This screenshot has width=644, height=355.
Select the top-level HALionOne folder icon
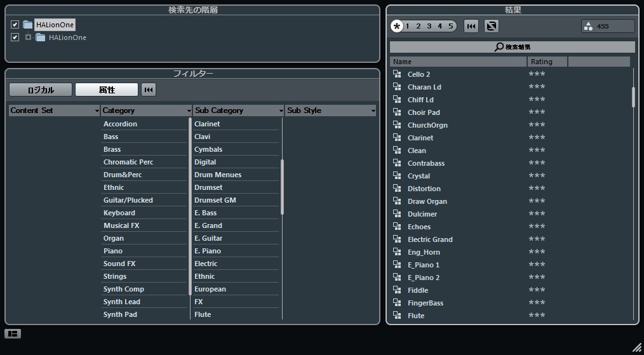pyautogui.click(x=28, y=25)
